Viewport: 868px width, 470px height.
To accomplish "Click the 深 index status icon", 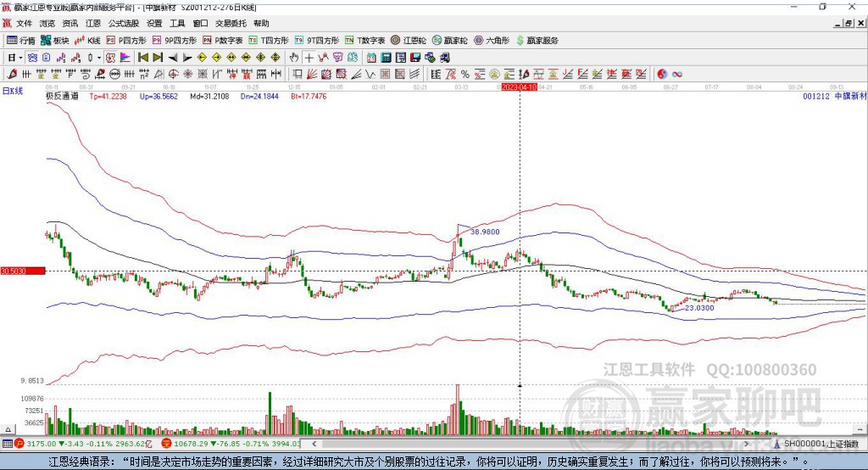I will (166, 444).
